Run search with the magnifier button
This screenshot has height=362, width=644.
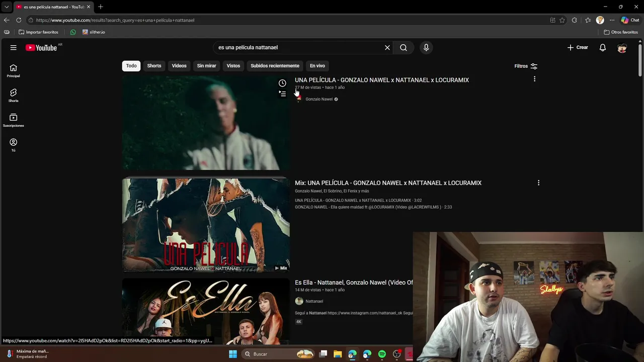(404, 47)
